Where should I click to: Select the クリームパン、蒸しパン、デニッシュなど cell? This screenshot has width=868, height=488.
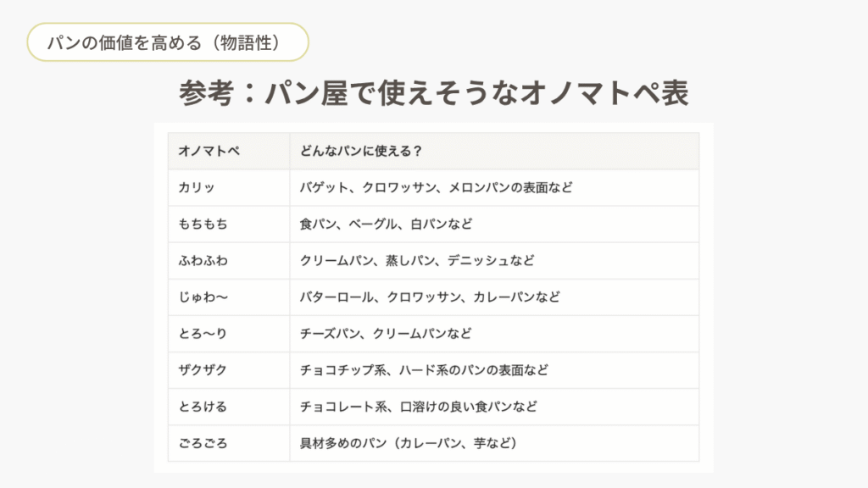[x=417, y=260]
